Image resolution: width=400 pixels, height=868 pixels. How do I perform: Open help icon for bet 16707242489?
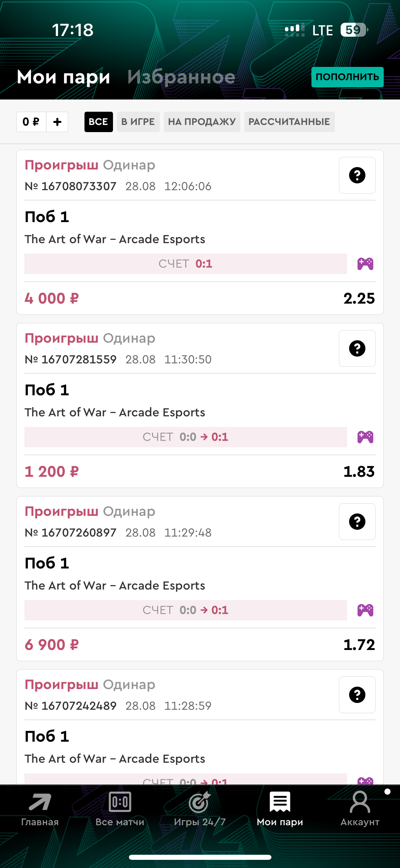tap(357, 695)
